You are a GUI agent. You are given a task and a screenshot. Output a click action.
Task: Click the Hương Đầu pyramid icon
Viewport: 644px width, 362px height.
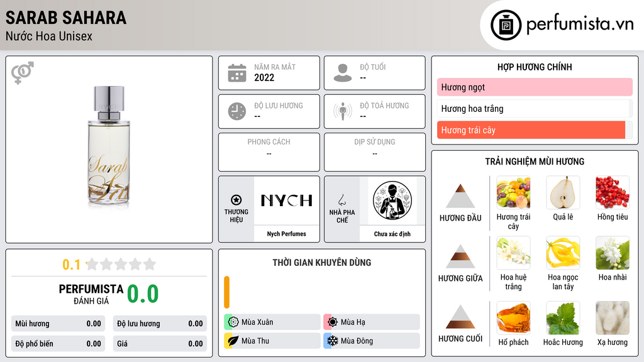coord(460,196)
